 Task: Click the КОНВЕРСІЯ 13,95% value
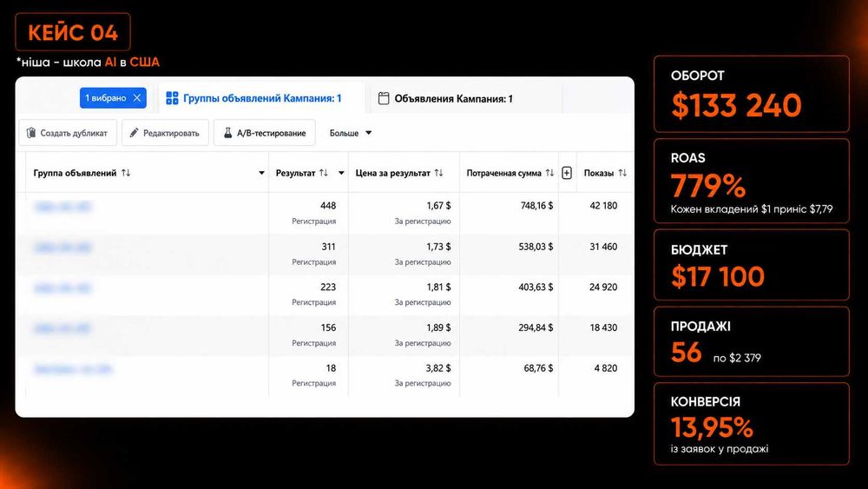(x=712, y=427)
